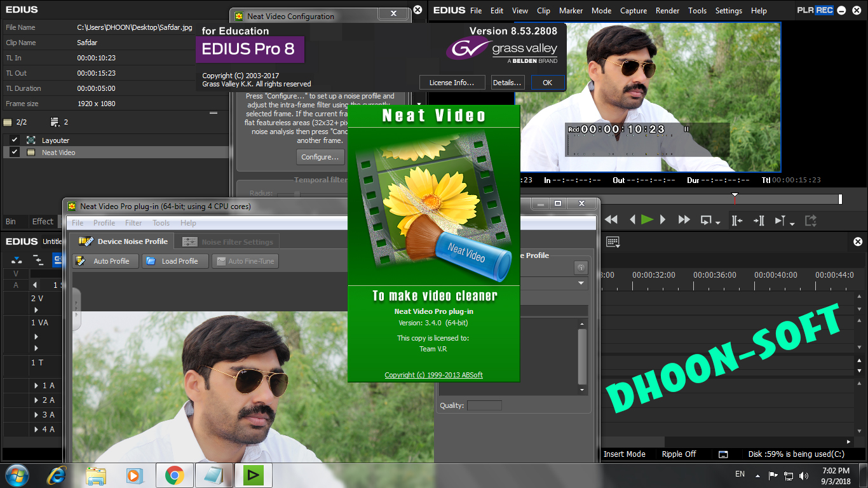
Task: Open the File menu in EDIUS
Action: pyautogui.click(x=476, y=11)
